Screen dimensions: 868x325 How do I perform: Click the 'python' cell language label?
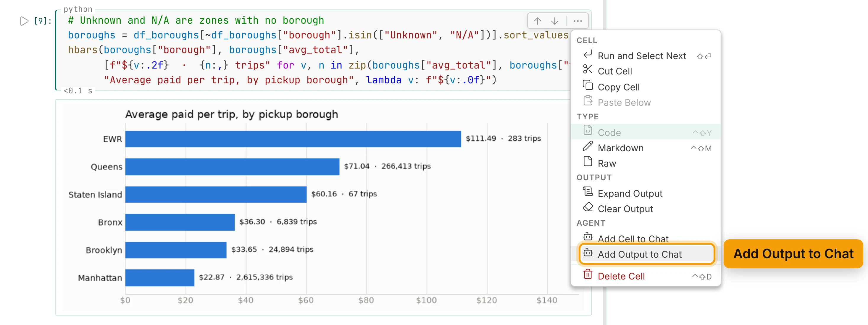[x=78, y=9]
